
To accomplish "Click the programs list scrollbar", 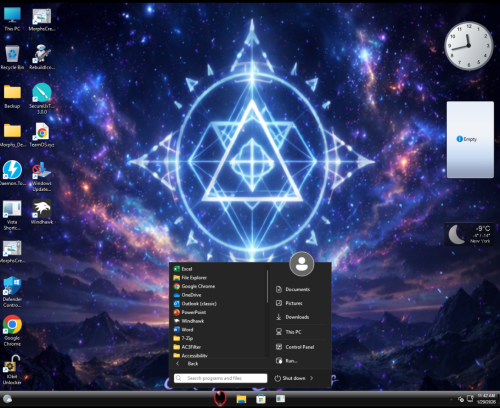I will [267, 287].
